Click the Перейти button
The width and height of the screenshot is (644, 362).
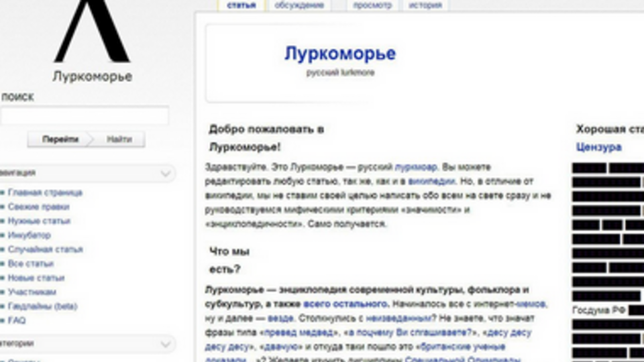coord(60,139)
